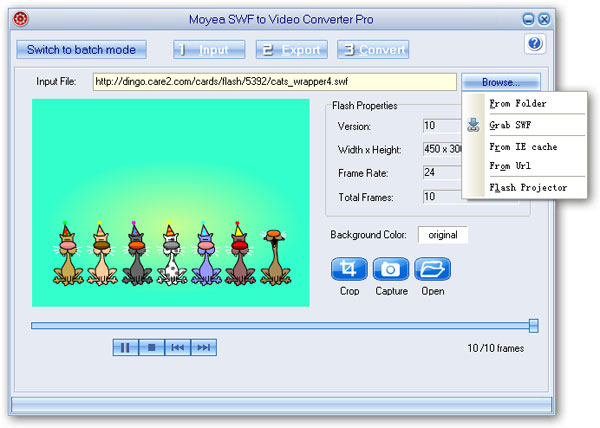This screenshot has height=428, width=600.
Task: Close the converter window
Action: click(544, 19)
